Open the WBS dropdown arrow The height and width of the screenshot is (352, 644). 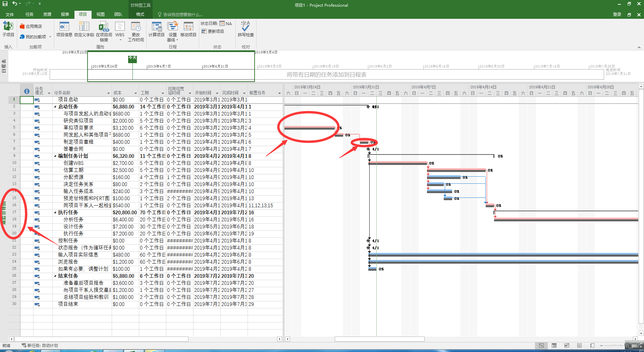(x=120, y=40)
